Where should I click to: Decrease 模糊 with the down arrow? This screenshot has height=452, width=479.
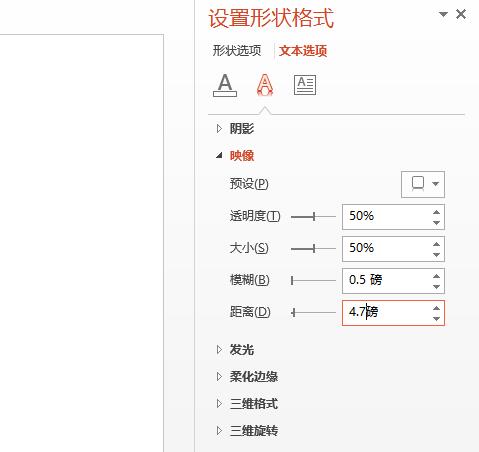tap(437, 286)
